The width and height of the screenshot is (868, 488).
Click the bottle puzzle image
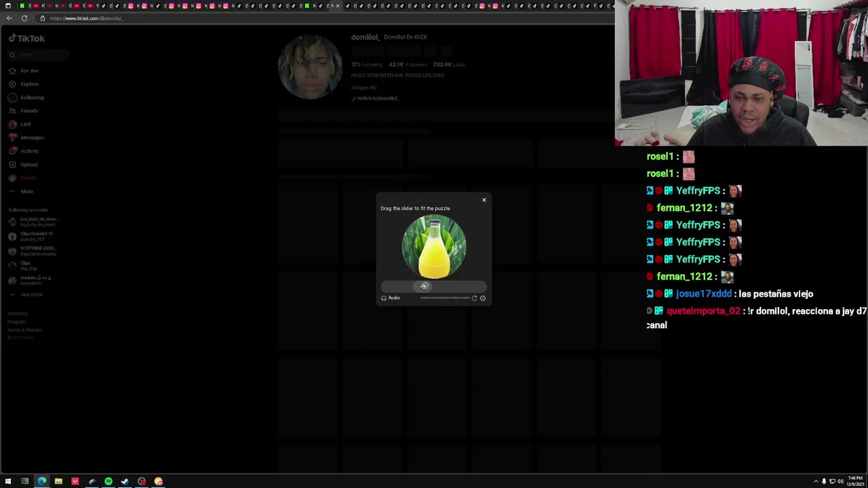coord(434,247)
